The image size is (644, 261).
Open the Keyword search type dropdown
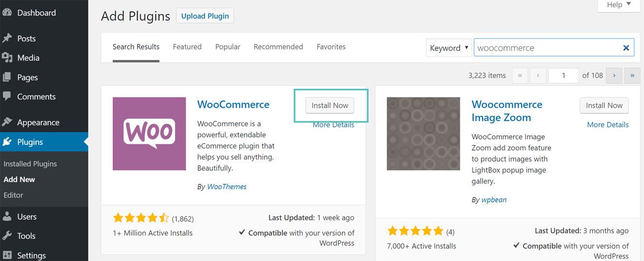click(x=449, y=48)
